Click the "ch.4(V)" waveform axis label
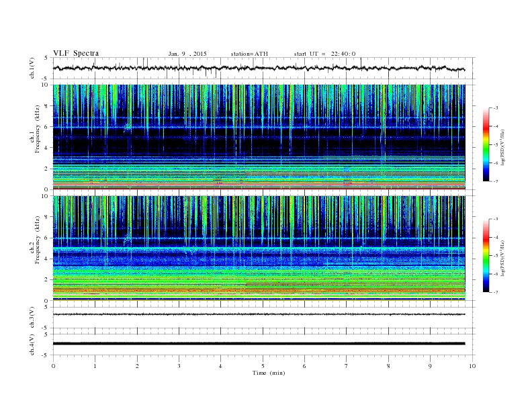 click(x=32, y=345)
